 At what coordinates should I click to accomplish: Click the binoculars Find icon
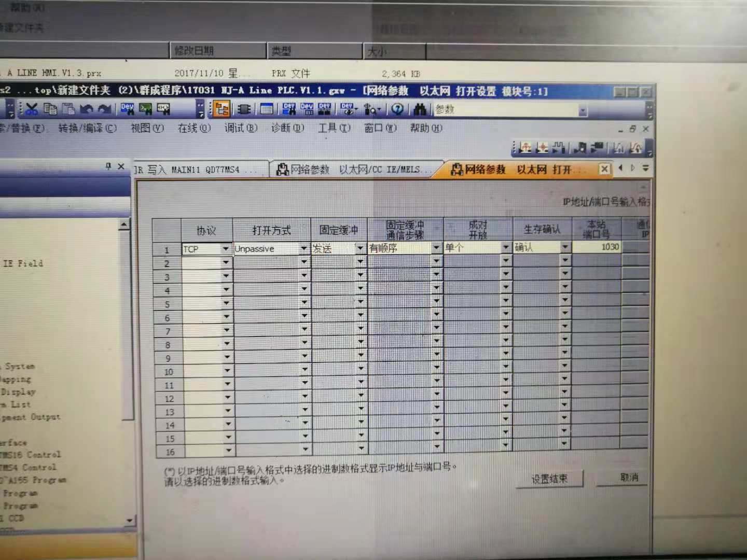(420, 109)
